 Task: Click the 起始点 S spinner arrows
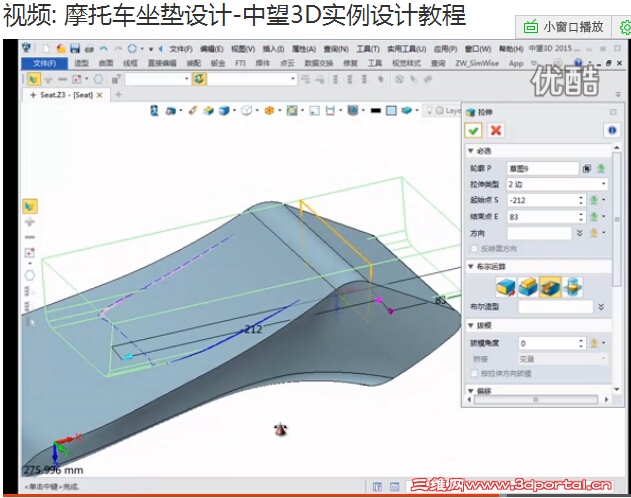(581, 200)
